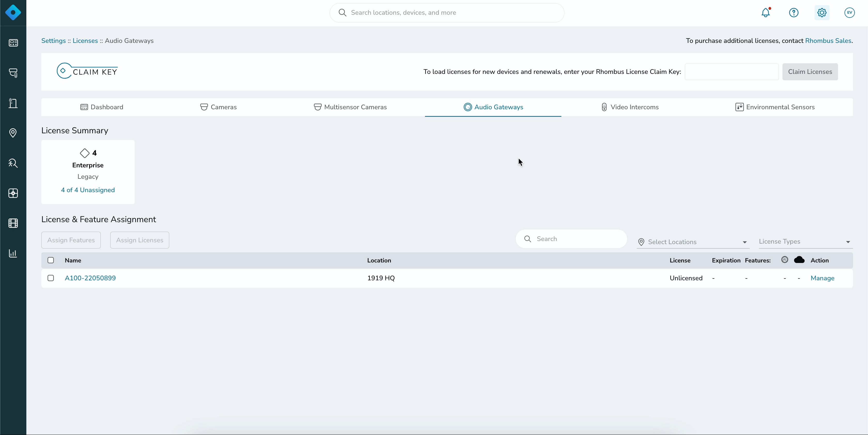Viewport: 868px width, 435px height.
Task: Click the License & Feature Assignment heading
Action: pos(99,220)
